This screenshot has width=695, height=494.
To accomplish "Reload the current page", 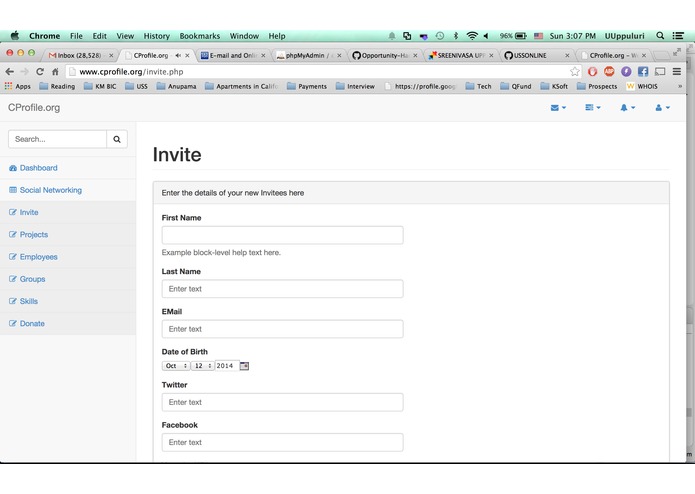I will point(40,72).
